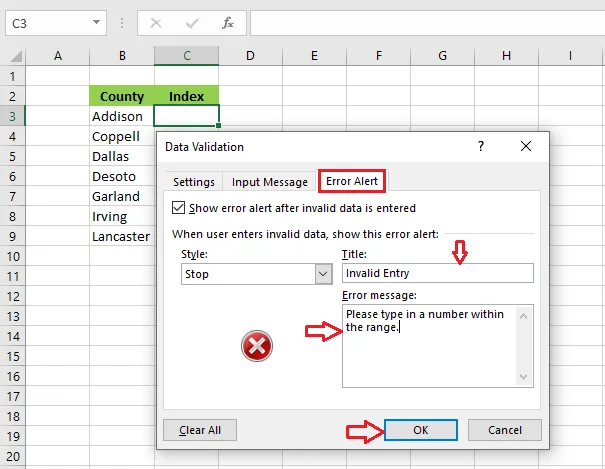
Task: Select row 15 header
Action: (x=13, y=356)
